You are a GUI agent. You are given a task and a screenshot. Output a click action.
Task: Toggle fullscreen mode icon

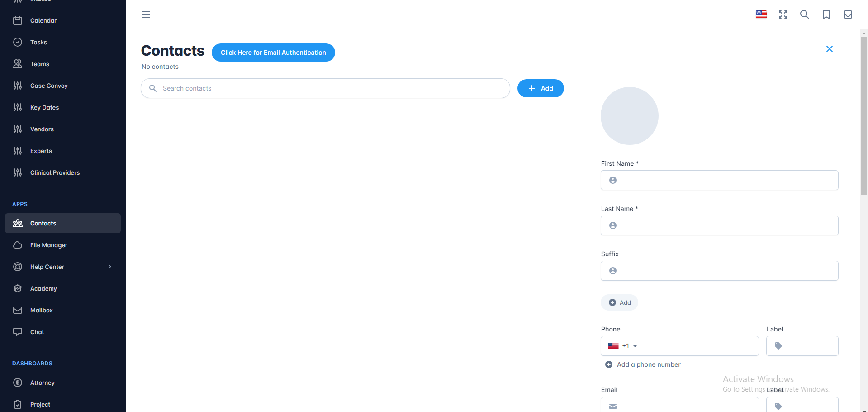pyautogui.click(x=783, y=14)
